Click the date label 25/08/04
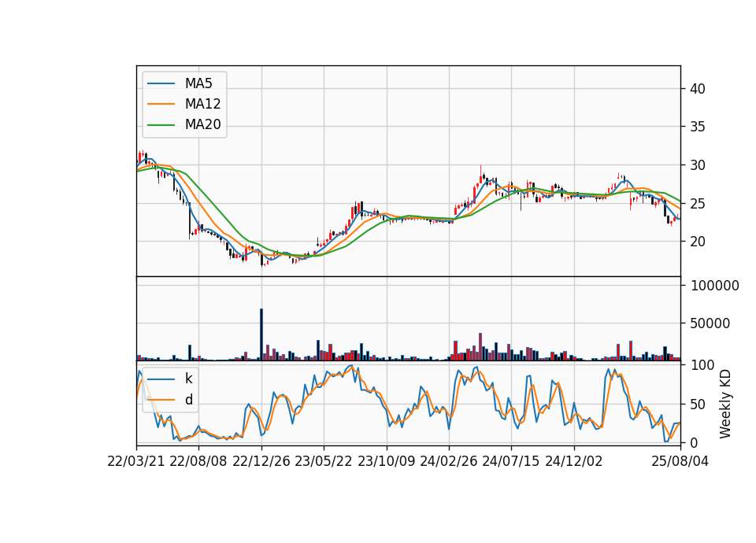This screenshot has width=756, height=543. point(680,462)
